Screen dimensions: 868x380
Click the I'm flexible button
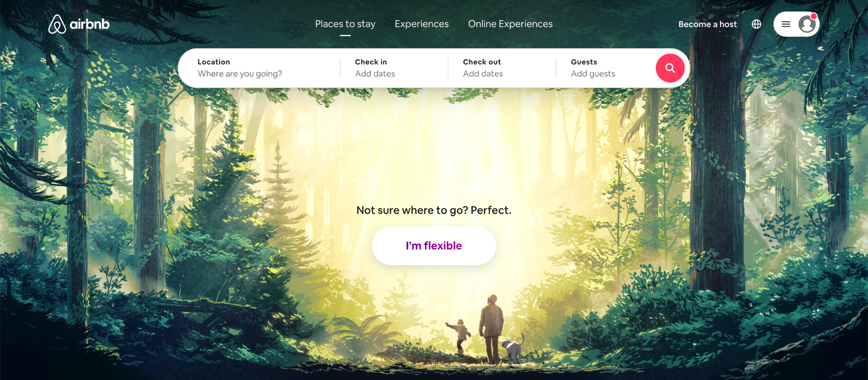[434, 246]
